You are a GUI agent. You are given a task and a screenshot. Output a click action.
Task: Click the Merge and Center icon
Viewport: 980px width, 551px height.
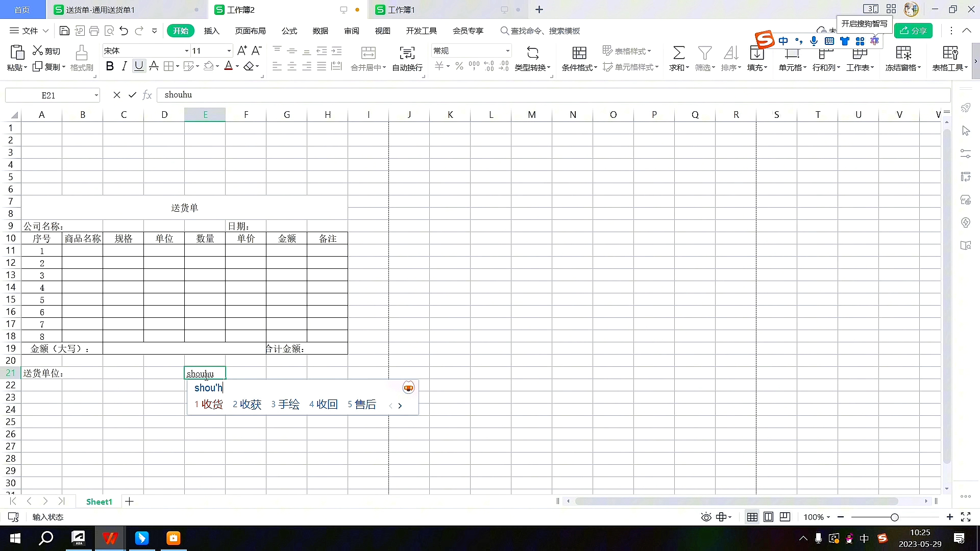(x=368, y=53)
